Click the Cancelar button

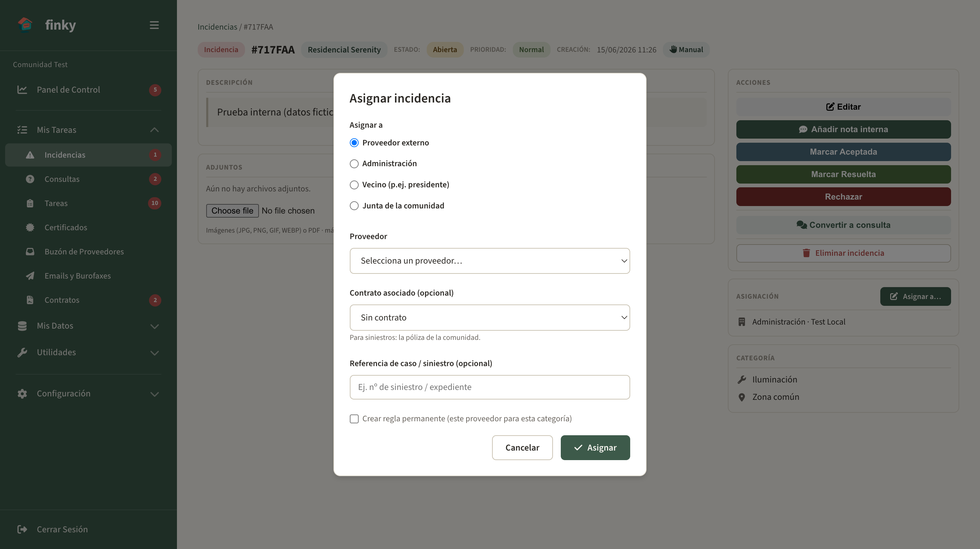pyautogui.click(x=522, y=448)
